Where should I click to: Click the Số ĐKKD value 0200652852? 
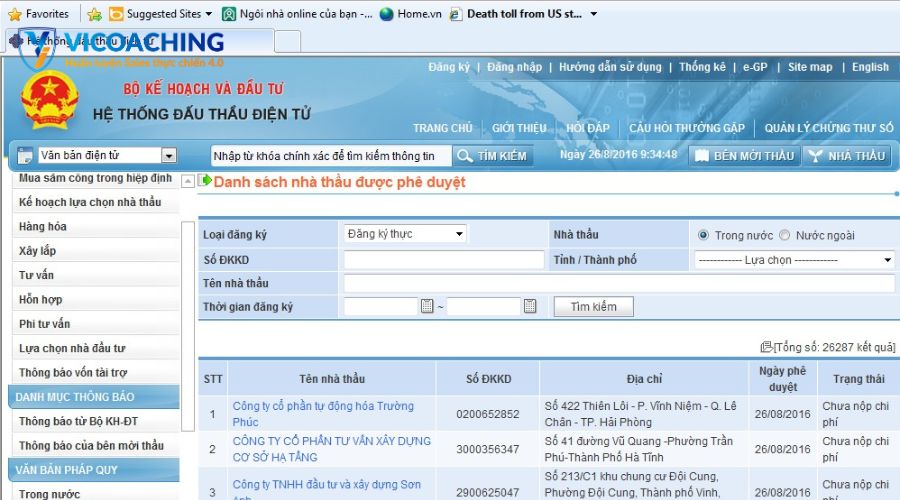click(x=488, y=414)
